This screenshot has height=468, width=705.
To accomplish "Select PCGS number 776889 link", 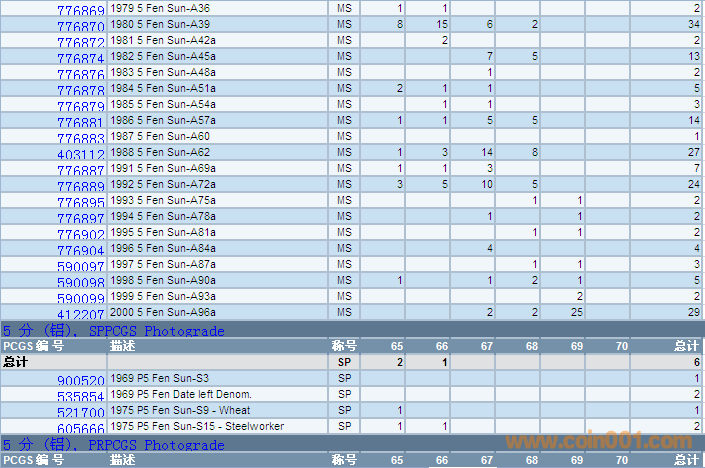I will coord(80,187).
